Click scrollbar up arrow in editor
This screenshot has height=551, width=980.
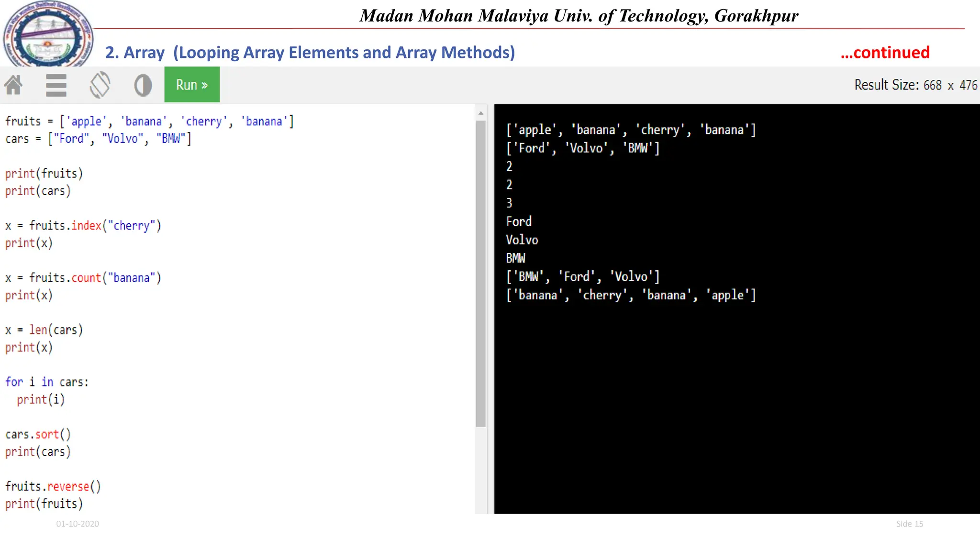(481, 113)
